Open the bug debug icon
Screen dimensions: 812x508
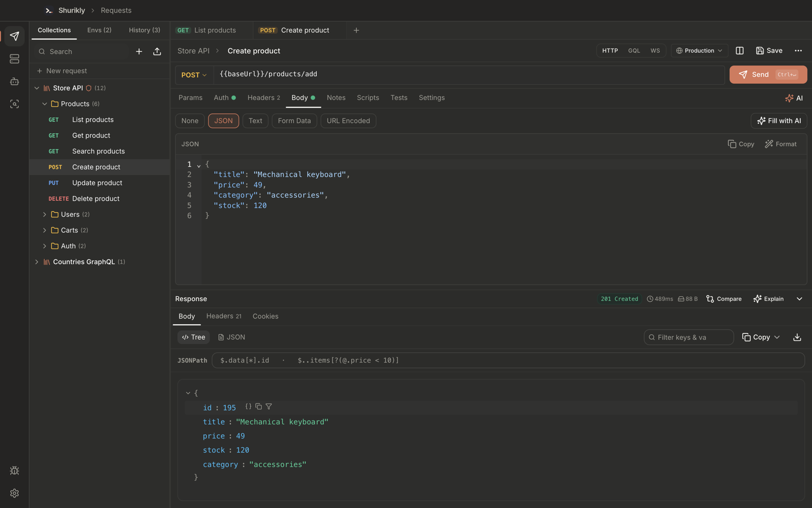pyautogui.click(x=14, y=470)
